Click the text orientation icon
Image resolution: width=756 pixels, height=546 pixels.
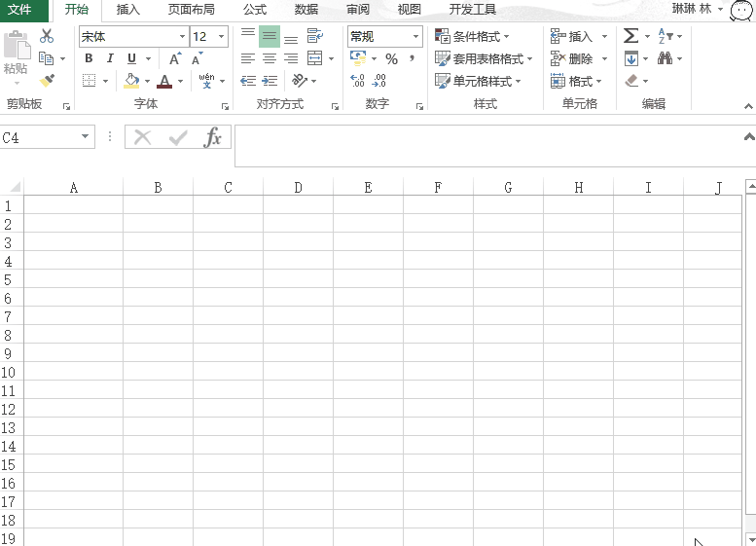pos(300,81)
